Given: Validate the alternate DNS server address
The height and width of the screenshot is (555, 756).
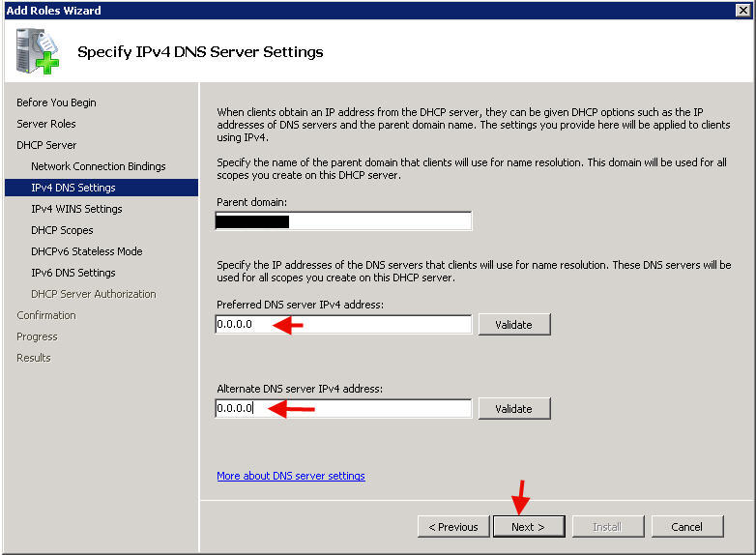Looking at the screenshot, I should [x=513, y=409].
